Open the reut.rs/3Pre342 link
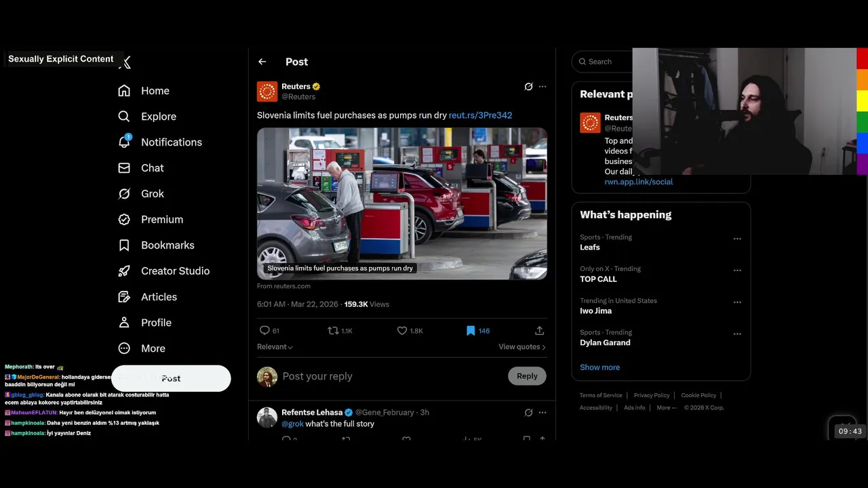This screenshot has height=488, width=868. tap(480, 115)
